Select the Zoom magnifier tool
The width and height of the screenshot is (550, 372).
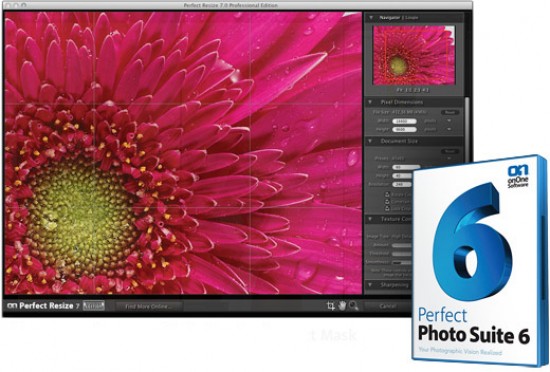pyautogui.click(x=354, y=306)
